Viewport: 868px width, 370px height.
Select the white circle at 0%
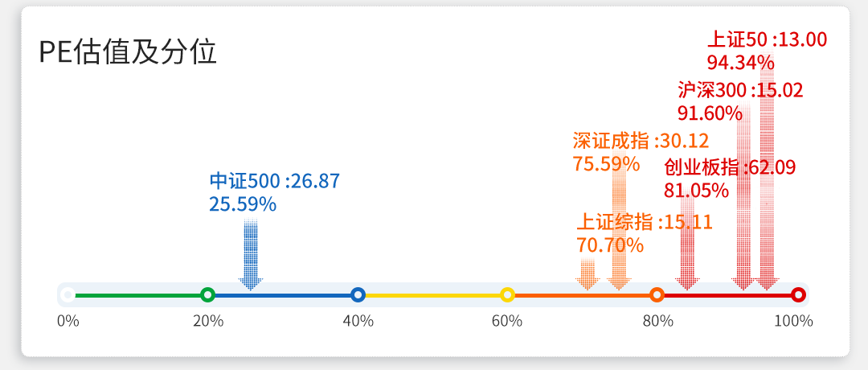pos(68,294)
